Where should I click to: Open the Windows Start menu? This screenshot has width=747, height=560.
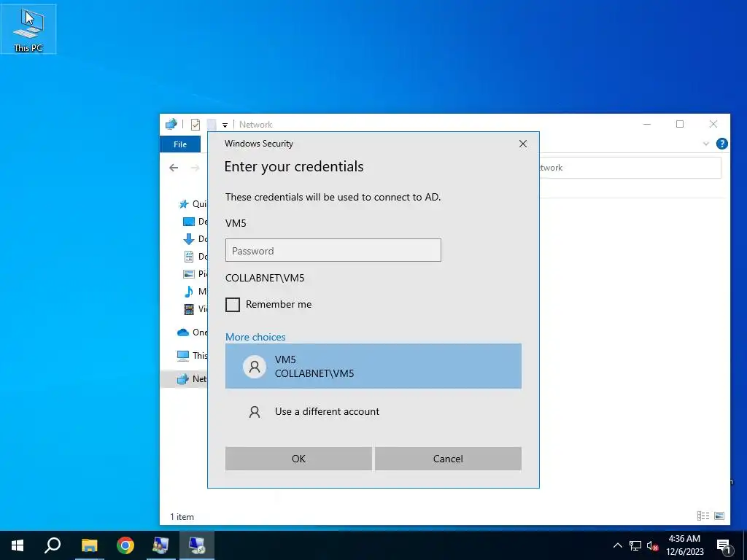[x=18, y=545]
